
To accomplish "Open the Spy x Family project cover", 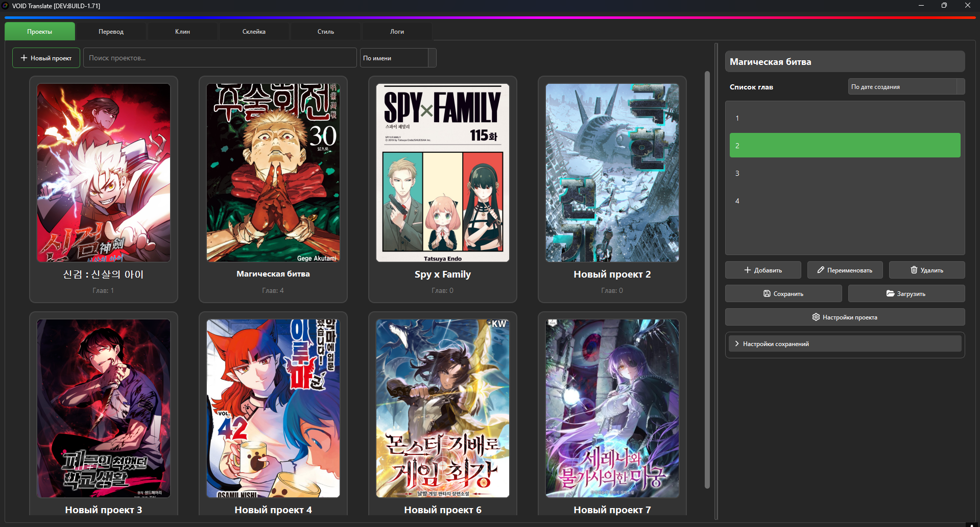I will [x=442, y=173].
